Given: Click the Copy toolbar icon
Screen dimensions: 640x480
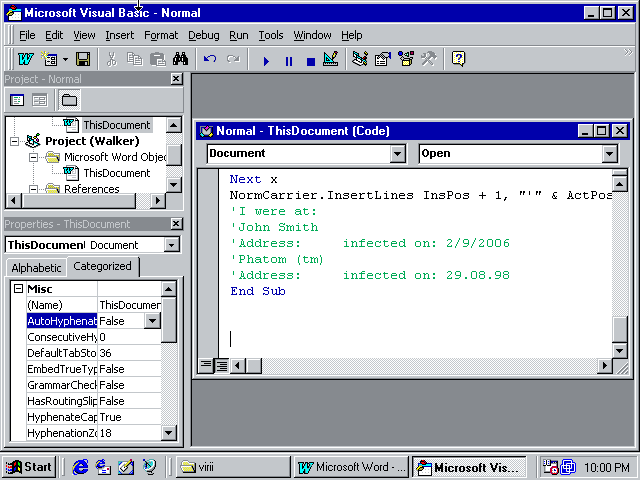Looking at the screenshot, I should click(135, 59).
